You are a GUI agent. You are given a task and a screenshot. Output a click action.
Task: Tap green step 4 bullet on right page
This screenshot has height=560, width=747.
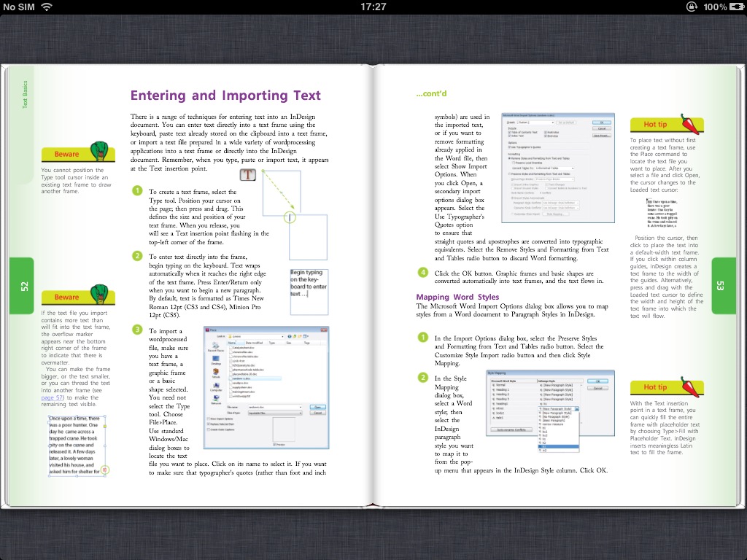(422, 273)
